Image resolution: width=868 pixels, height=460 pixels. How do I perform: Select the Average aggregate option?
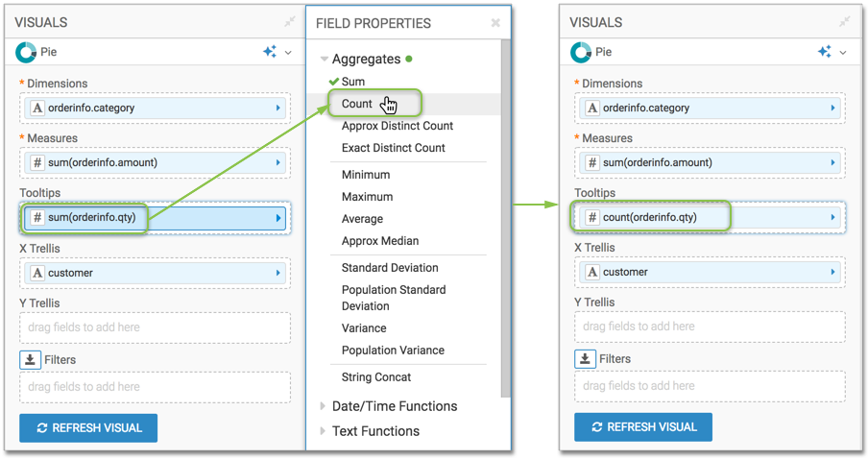click(362, 219)
